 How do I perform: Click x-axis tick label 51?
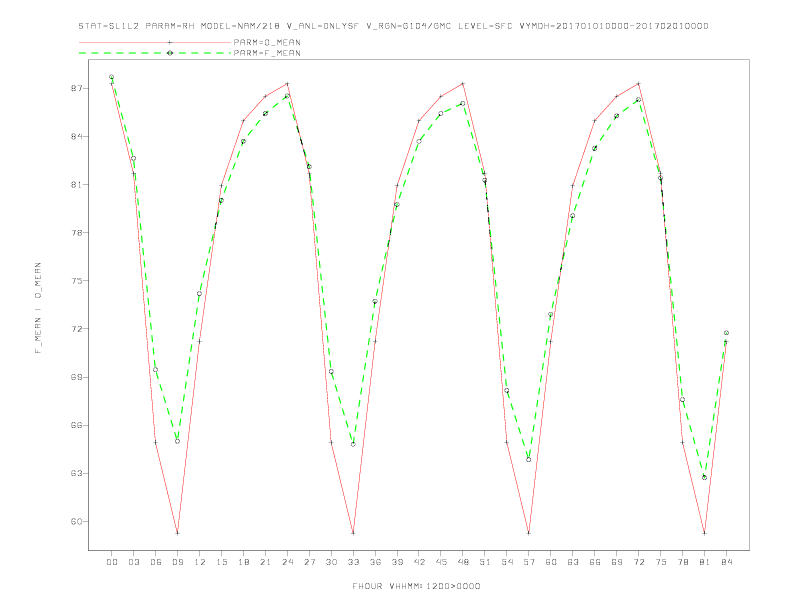[x=485, y=562]
